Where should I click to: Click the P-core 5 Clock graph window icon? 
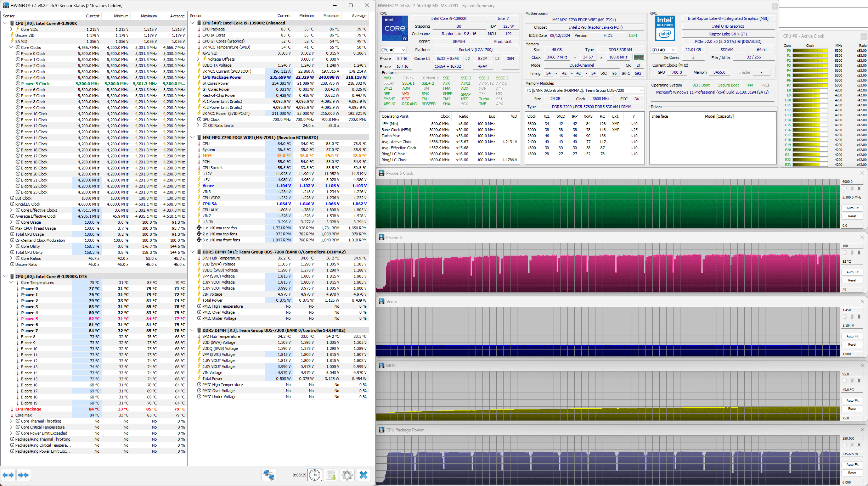382,173
